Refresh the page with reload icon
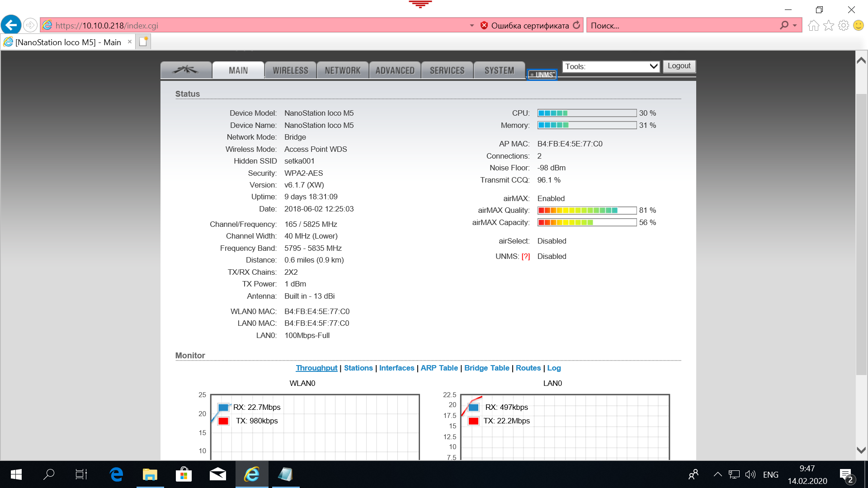This screenshot has height=488, width=868. pos(576,25)
